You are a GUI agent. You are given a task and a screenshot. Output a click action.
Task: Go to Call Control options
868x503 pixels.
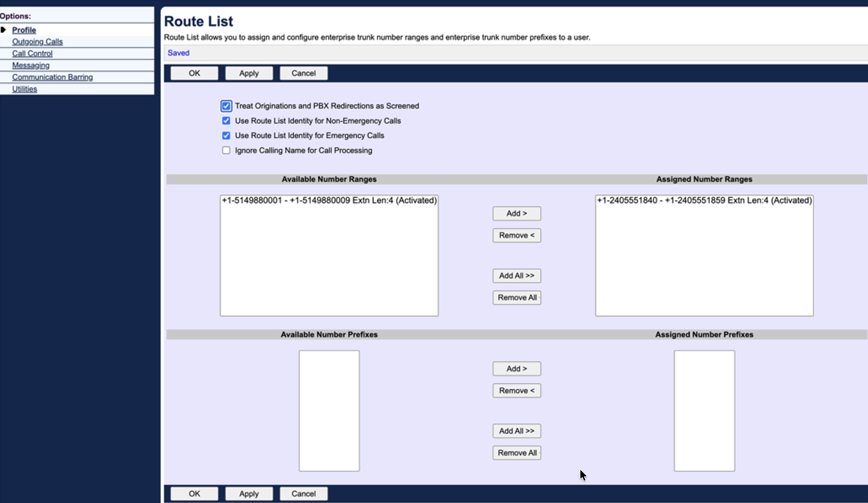[x=32, y=53]
